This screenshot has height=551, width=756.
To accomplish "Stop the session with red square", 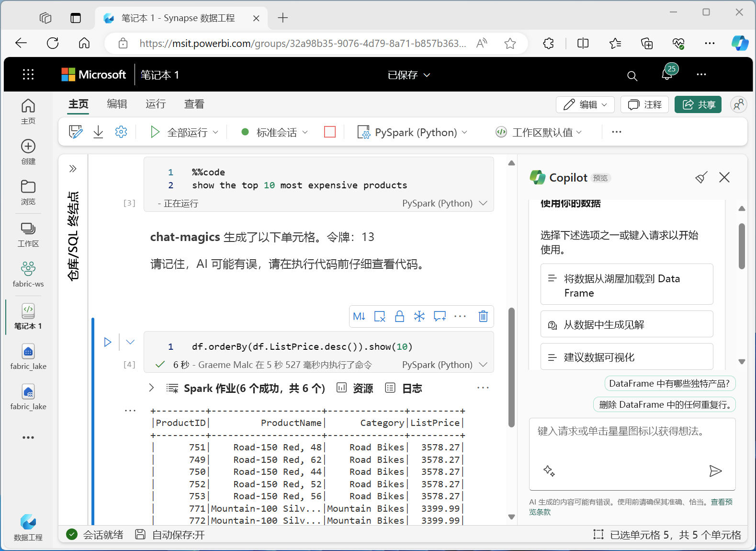I will (x=330, y=132).
